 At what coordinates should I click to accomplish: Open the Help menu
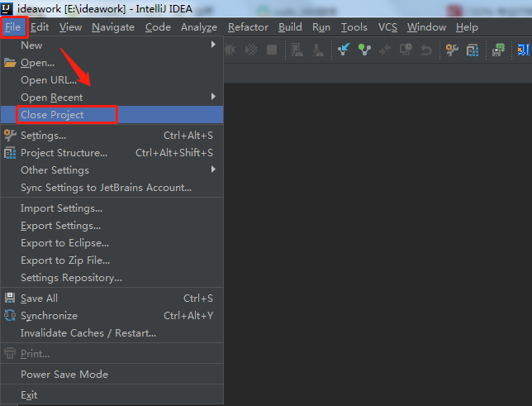pyautogui.click(x=467, y=27)
